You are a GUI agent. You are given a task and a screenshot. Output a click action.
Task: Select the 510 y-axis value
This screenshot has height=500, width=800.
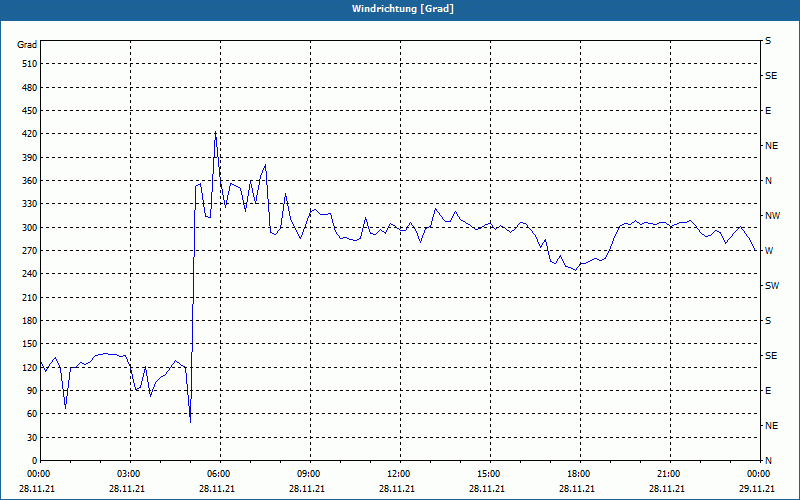click(30, 64)
